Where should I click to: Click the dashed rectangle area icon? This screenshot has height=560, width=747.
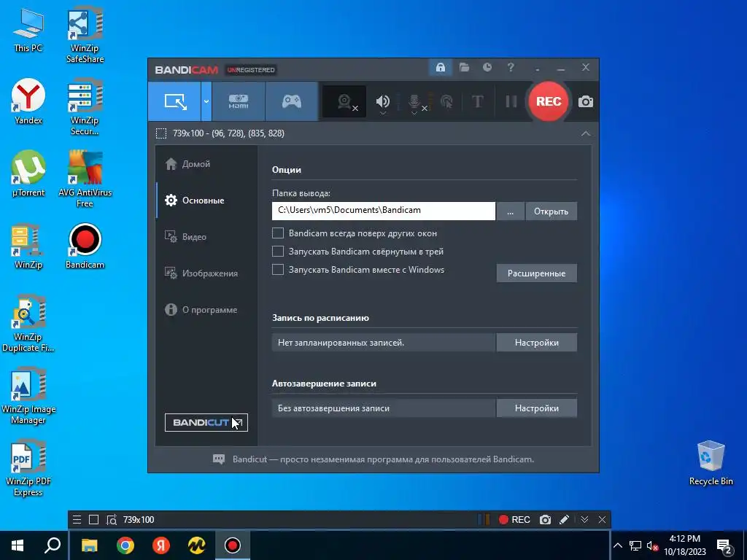pos(161,133)
